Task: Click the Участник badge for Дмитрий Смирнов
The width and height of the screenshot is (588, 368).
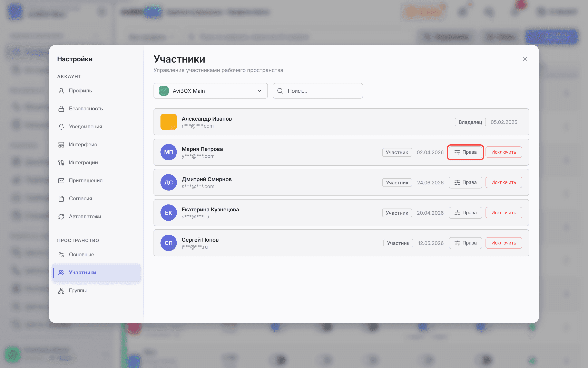Action: 397,183
